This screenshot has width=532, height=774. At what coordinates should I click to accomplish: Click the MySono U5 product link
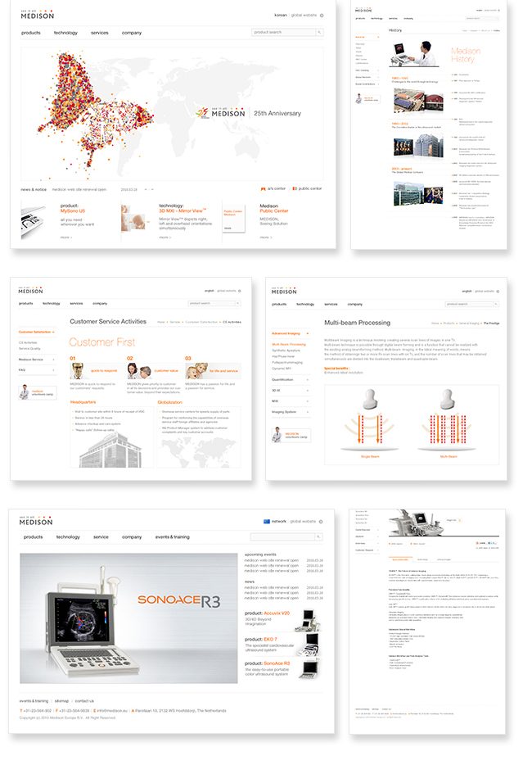click(73, 210)
